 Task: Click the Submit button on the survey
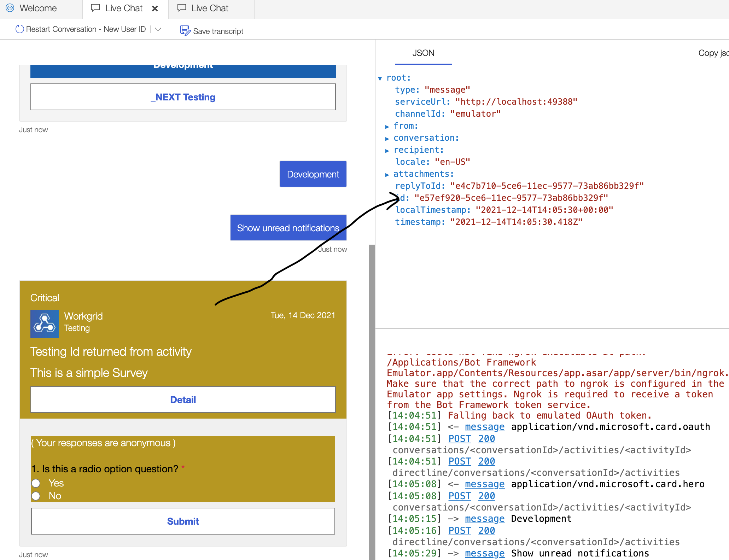tap(183, 521)
